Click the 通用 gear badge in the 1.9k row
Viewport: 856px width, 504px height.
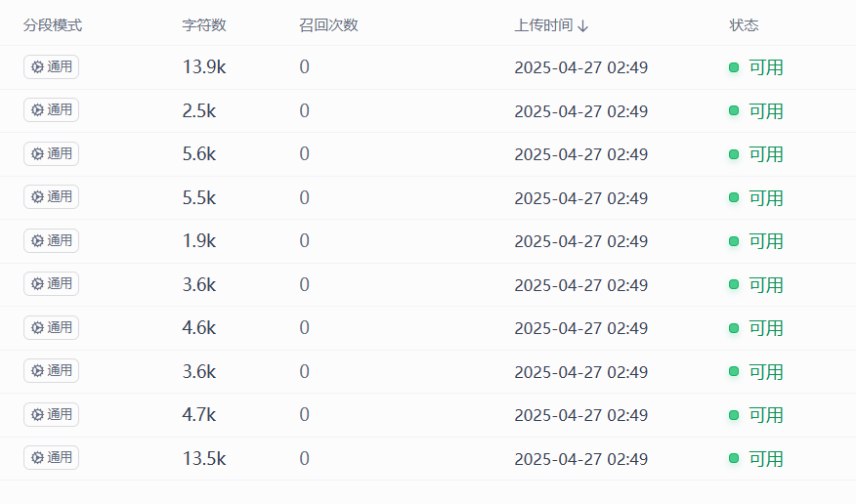(x=52, y=240)
